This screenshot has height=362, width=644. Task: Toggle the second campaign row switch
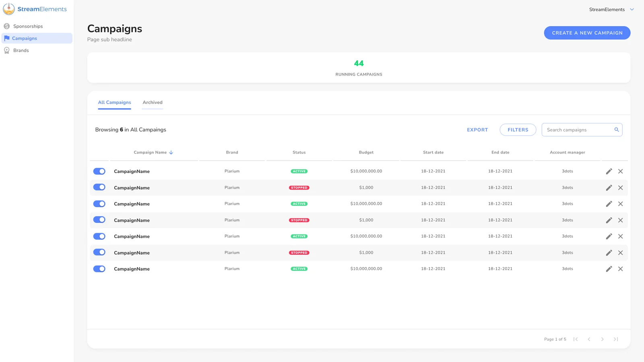pos(99,187)
